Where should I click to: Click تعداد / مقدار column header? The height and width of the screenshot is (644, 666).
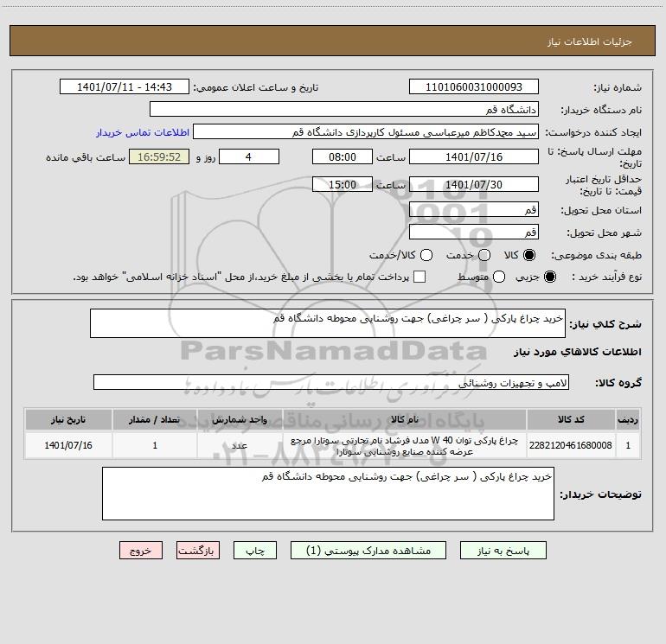pyautogui.click(x=155, y=420)
